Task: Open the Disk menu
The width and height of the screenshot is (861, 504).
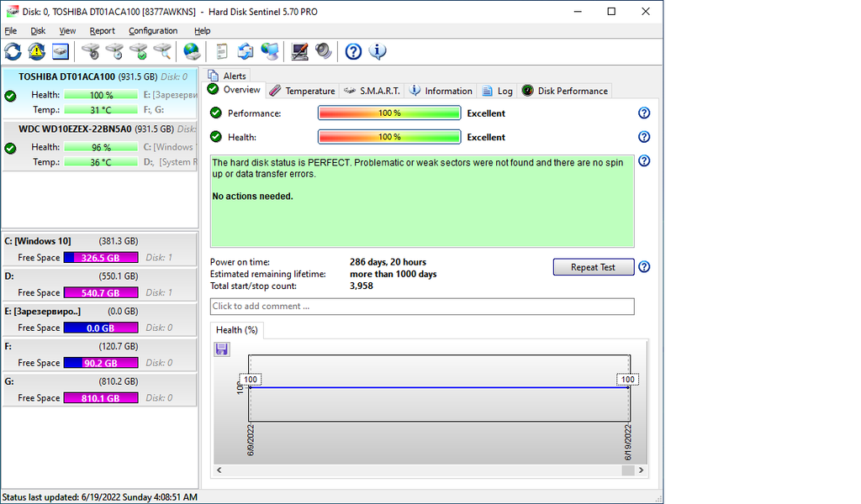Action: pos(38,31)
